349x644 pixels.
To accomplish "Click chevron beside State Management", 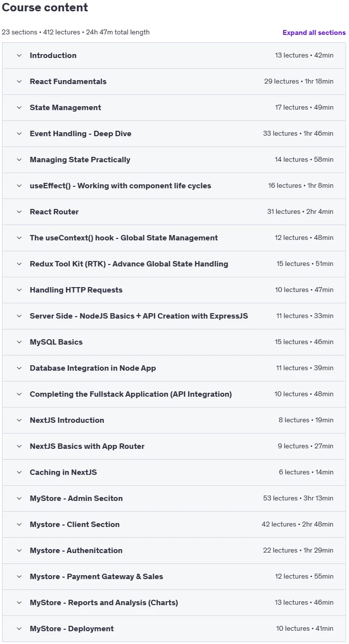I will 19,108.
